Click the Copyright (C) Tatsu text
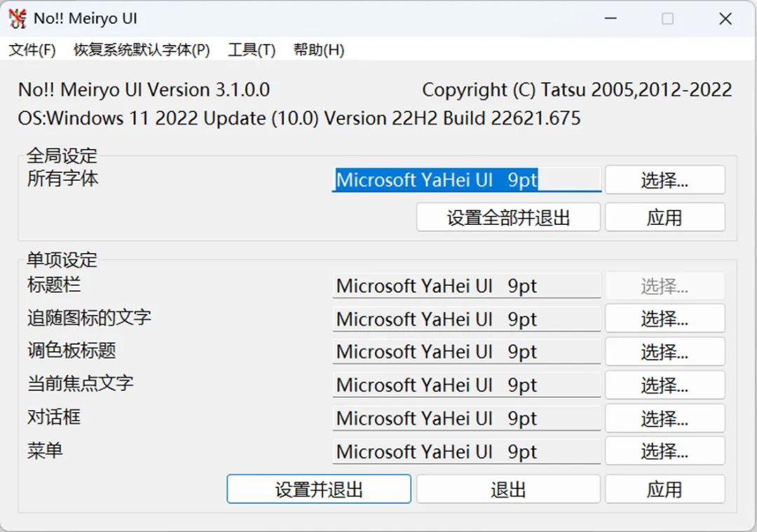 (577, 90)
